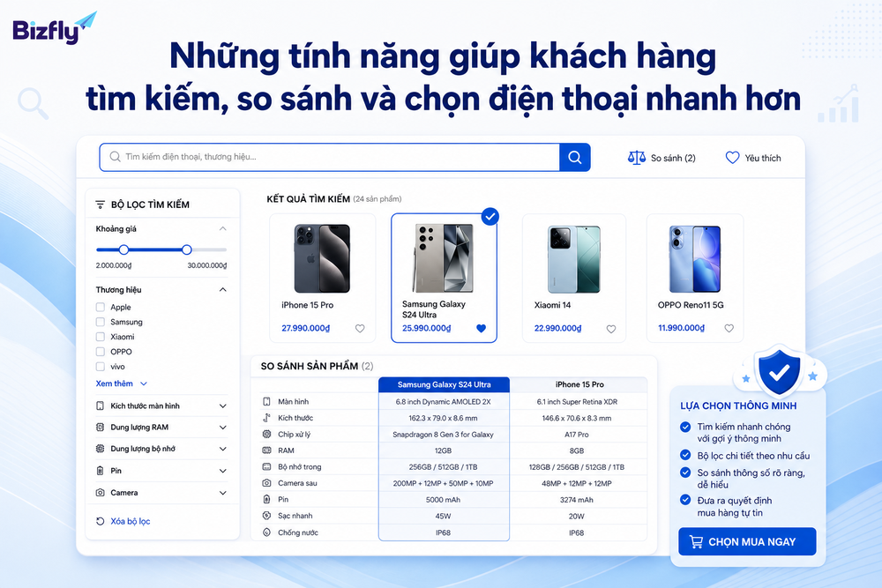Check the vivo brand checkbox
The width and height of the screenshot is (882, 588).
101,367
